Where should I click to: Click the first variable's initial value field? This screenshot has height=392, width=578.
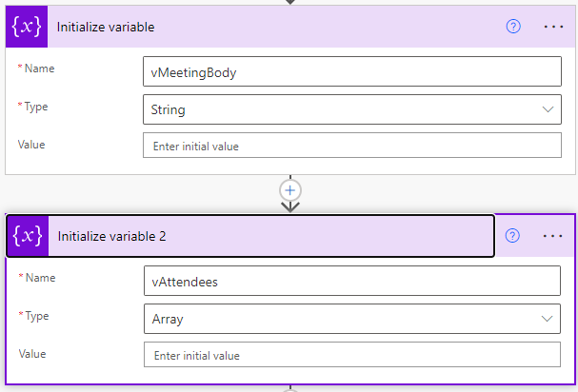(x=351, y=146)
